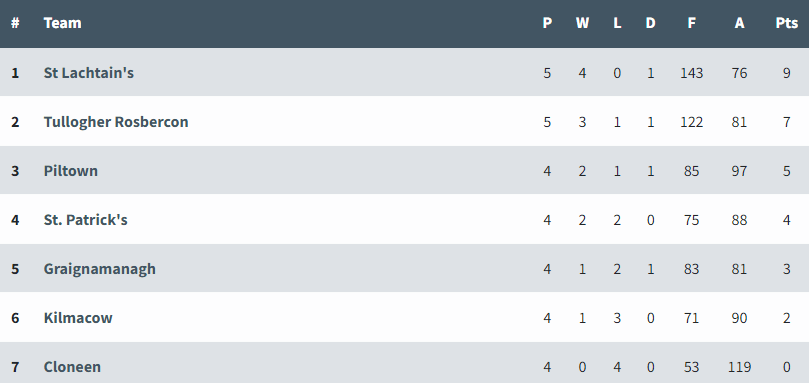The height and width of the screenshot is (383, 809).
Task: Click the St. Patrick's team name
Action: click(85, 220)
